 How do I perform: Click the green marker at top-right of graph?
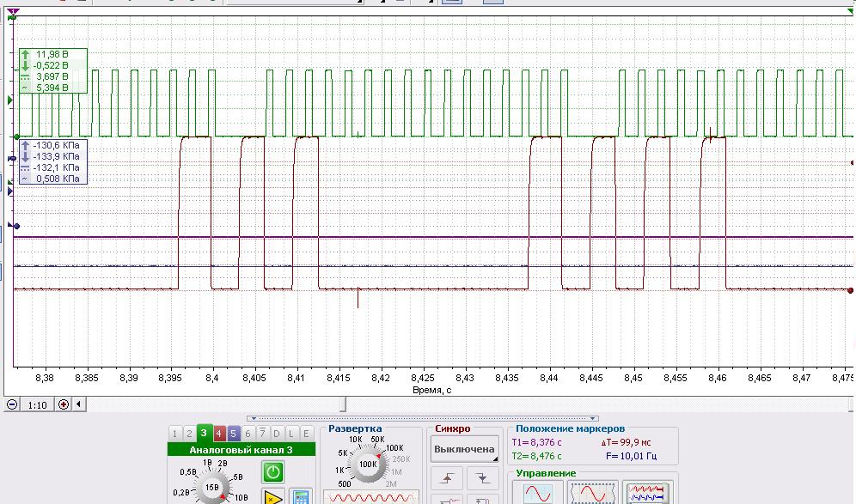click(851, 11)
